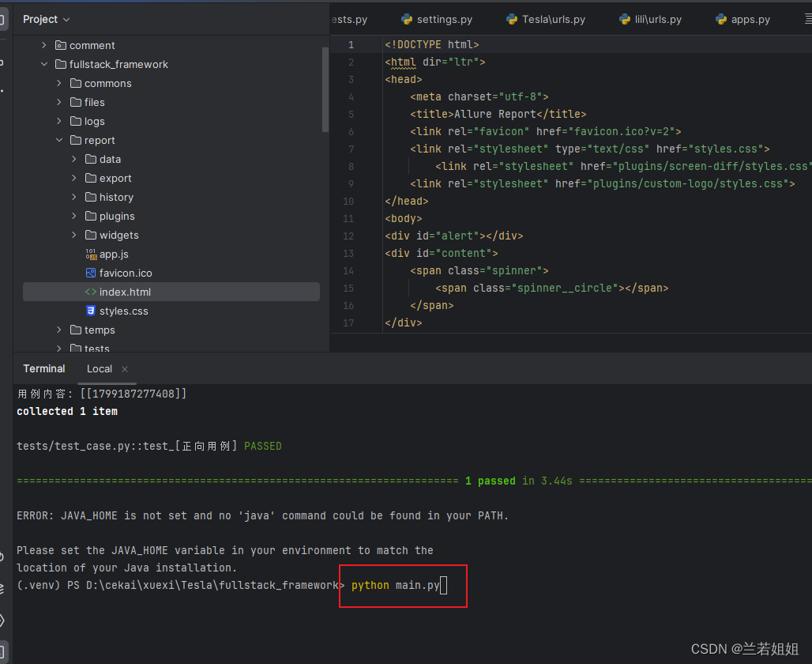This screenshot has width=812, height=664.
Task: Expand the data folder
Action: pyautogui.click(x=74, y=159)
